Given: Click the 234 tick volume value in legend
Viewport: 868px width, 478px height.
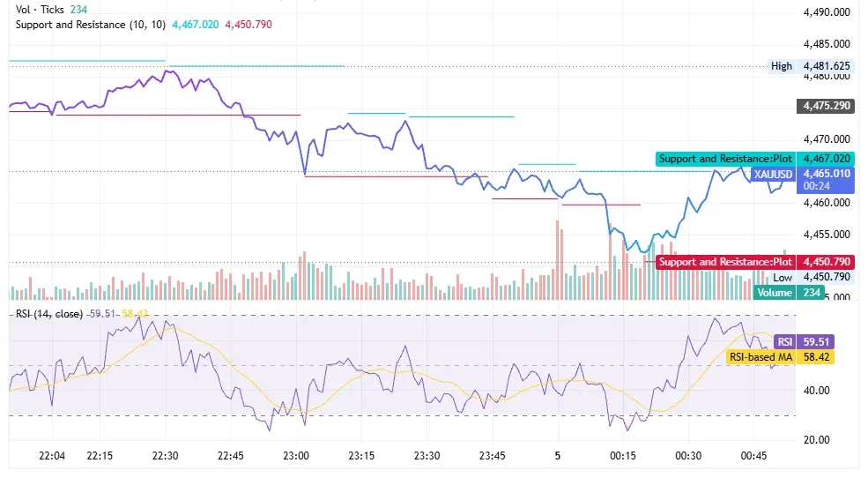Looking at the screenshot, I should coord(78,10).
